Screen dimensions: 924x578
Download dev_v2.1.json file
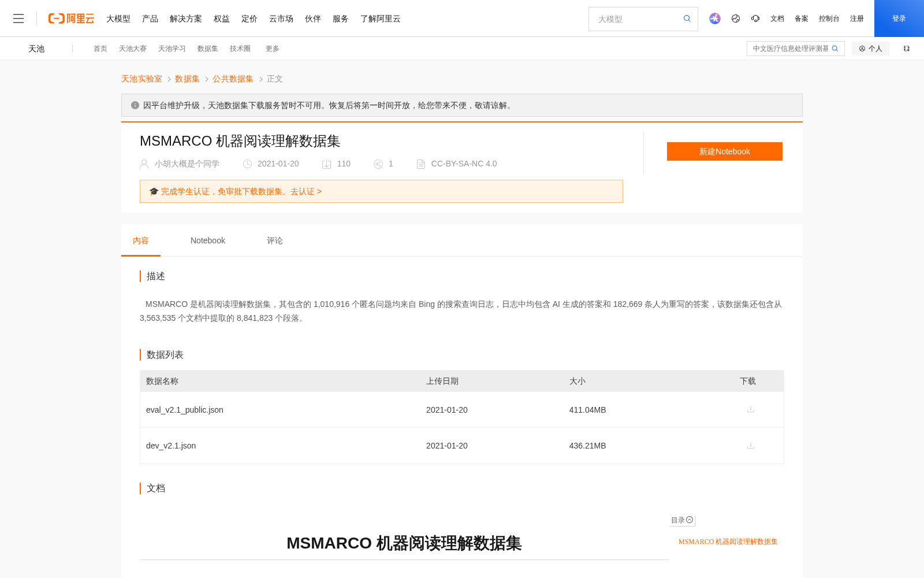coord(751,446)
